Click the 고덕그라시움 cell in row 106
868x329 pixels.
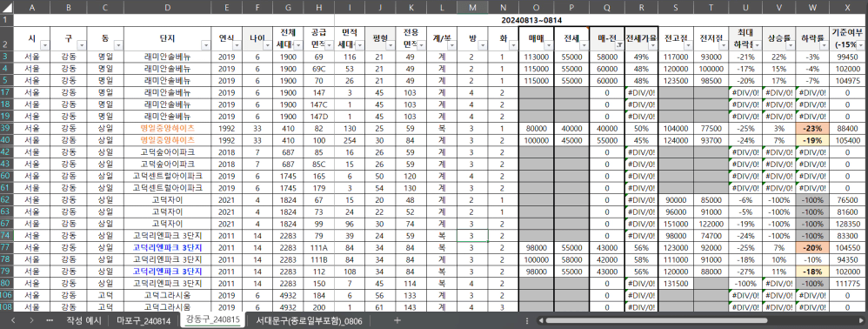click(168, 296)
